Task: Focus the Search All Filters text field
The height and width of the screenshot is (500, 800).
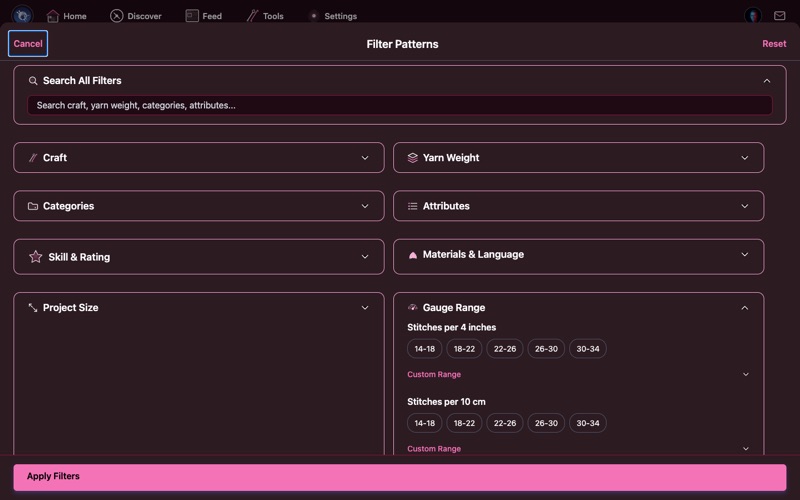Action: 399,105
